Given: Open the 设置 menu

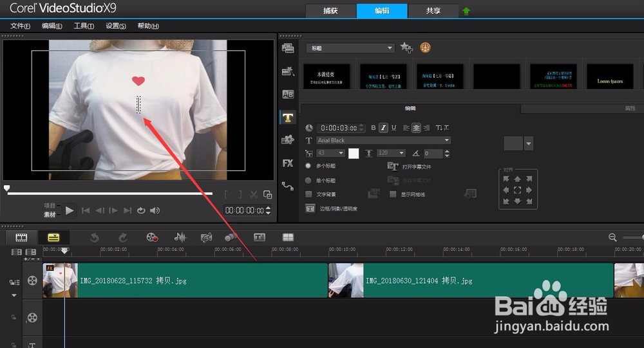Looking at the screenshot, I should tap(116, 26).
